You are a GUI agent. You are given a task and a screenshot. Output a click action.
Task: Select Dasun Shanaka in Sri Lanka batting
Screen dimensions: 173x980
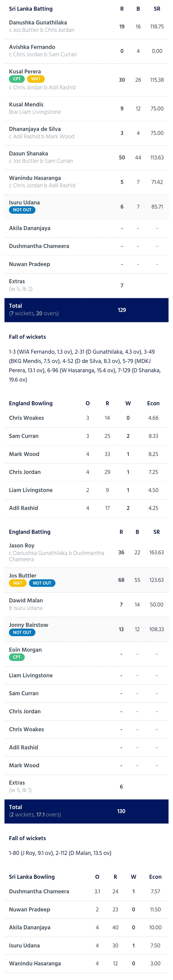pyautogui.click(x=86, y=157)
